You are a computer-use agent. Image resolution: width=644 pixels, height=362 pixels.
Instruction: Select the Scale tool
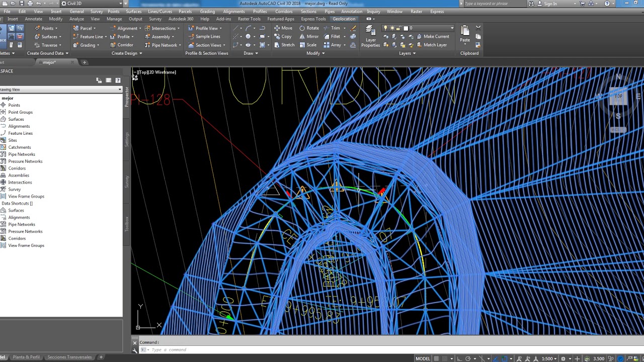pos(307,45)
